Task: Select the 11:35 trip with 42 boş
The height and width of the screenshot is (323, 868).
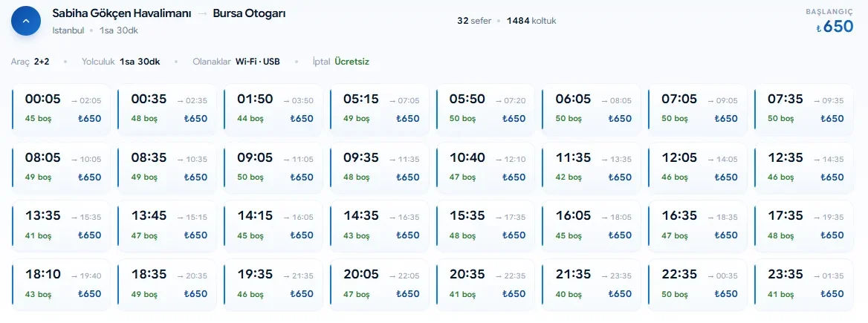Action: (592, 168)
